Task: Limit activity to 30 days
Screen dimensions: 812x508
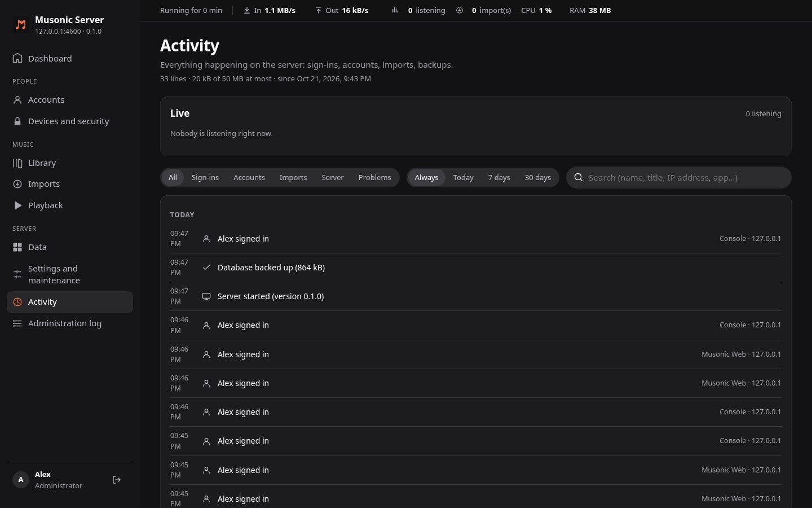Action: point(538,177)
